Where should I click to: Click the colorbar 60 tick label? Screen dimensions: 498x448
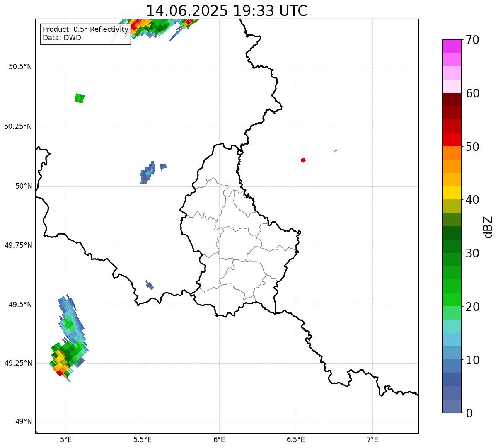click(472, 93)
